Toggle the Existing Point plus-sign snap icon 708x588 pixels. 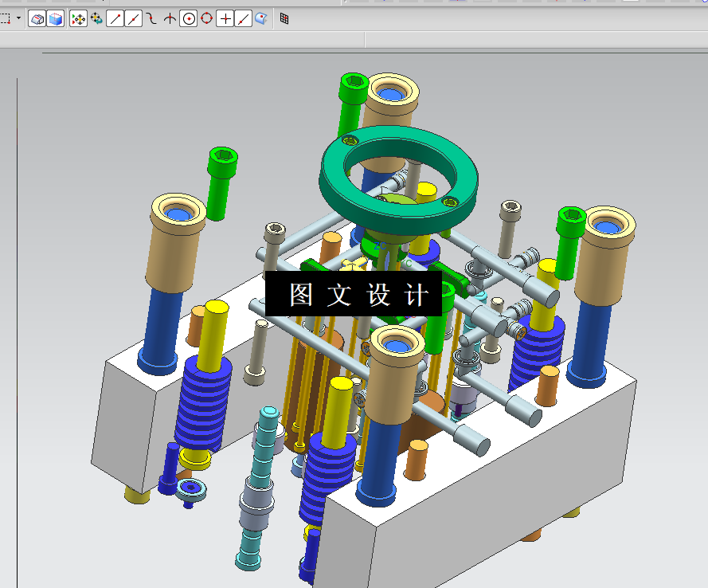[225, 19]
